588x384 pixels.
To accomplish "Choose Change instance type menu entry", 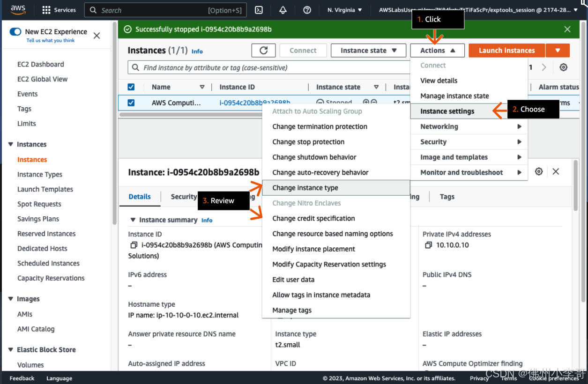I will click(x=305, y=188).
